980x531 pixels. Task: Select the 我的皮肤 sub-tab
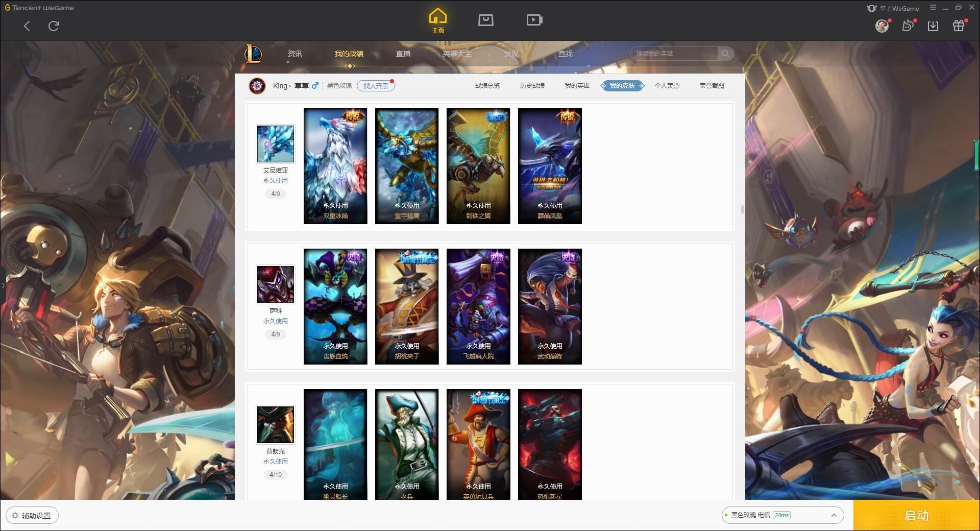622,86
